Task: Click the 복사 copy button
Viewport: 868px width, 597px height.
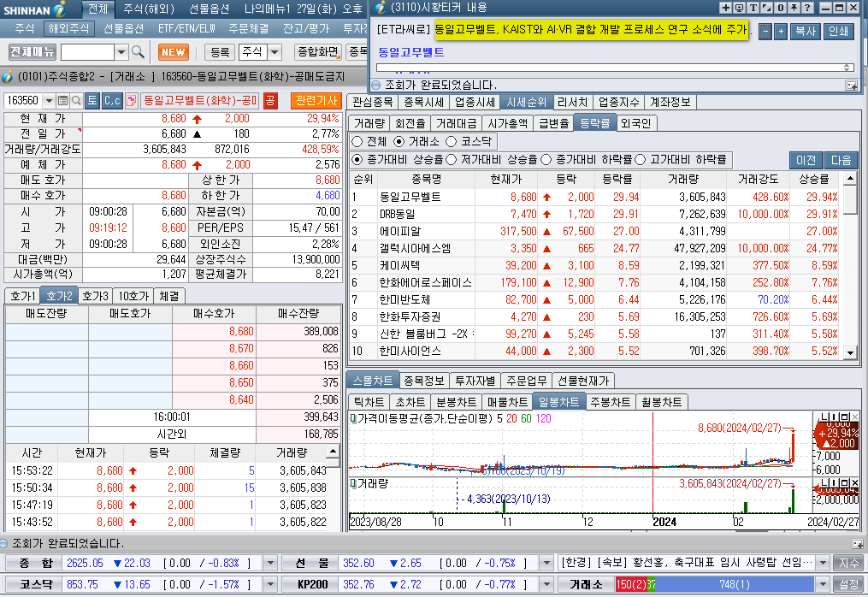Action: [x=806, y=32]
